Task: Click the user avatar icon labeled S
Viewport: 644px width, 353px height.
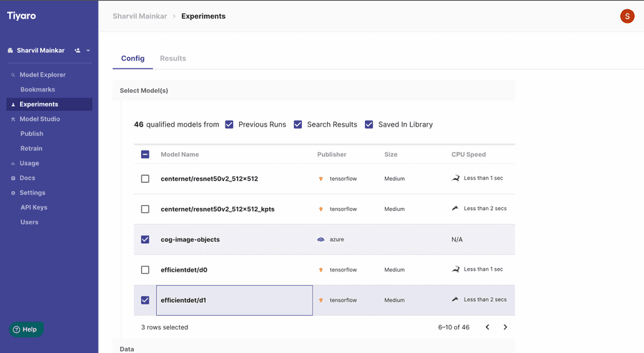Action: [627, 16]
